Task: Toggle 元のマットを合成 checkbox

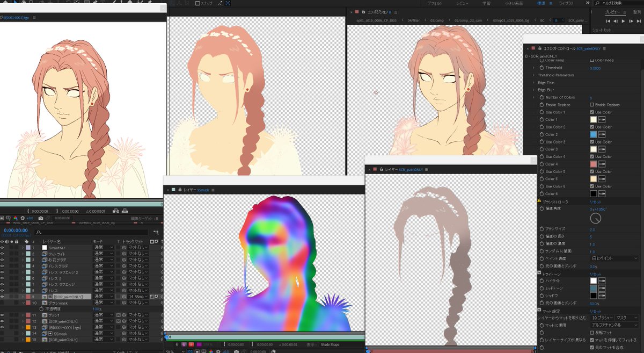Action: click(592, 347)
